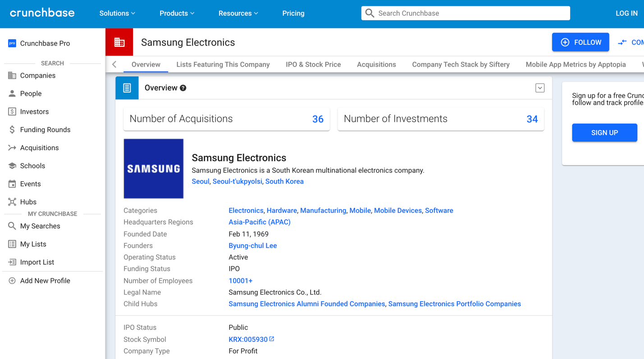Click the Companies building icon in sidebar

point(12,76)
